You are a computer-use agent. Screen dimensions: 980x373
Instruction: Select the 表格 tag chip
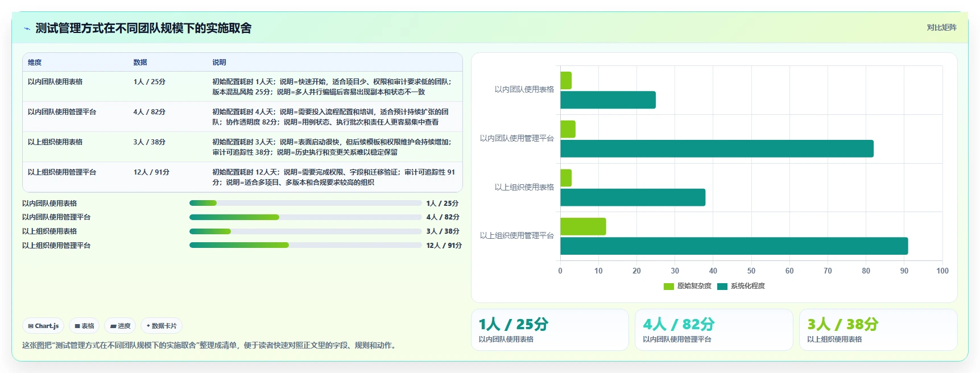click(x=84, y=326)
